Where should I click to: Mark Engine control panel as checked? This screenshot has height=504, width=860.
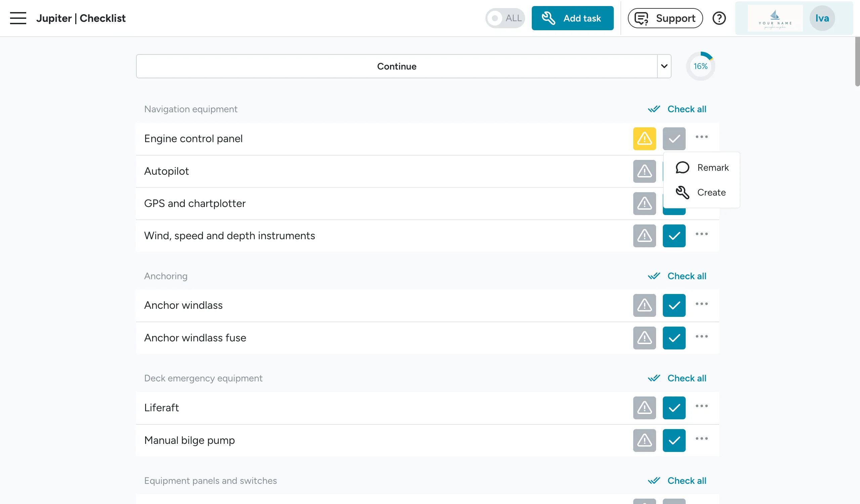coord(674,138)
